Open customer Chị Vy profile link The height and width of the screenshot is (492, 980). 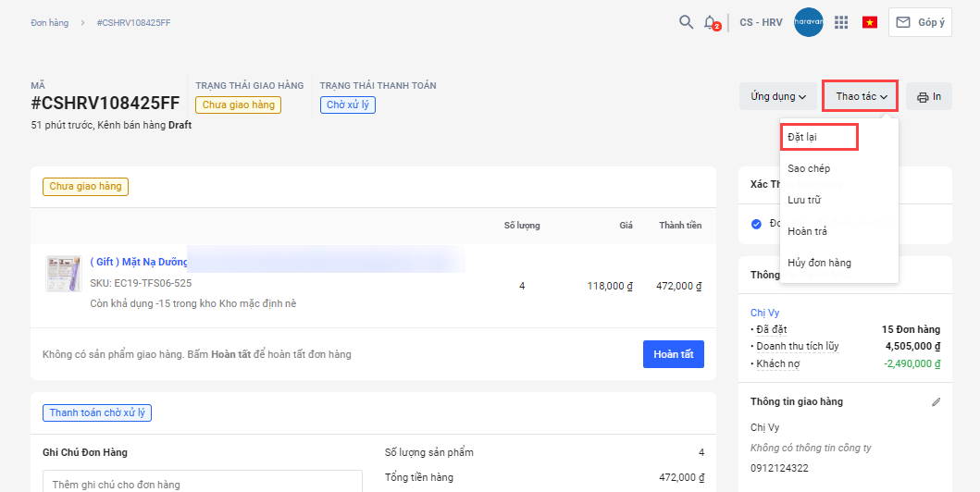click(764, 313)
